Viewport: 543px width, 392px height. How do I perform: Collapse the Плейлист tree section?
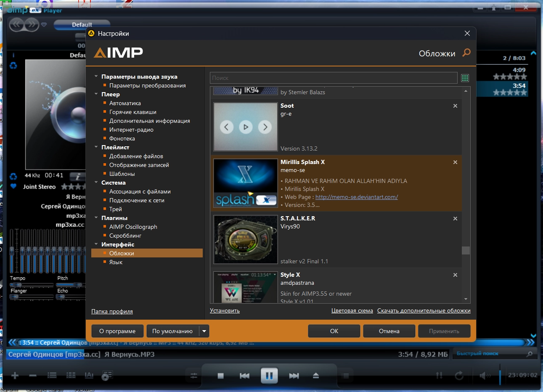click(x=96, y=147)
